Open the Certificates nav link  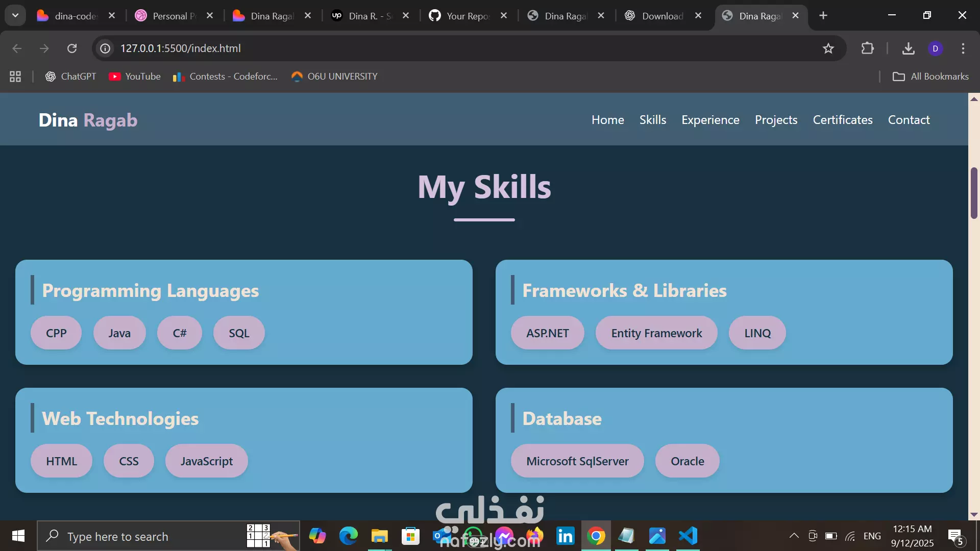842,120
